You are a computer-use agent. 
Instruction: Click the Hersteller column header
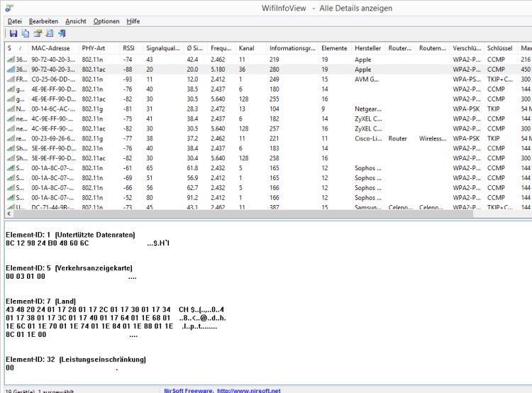(367, 48)
